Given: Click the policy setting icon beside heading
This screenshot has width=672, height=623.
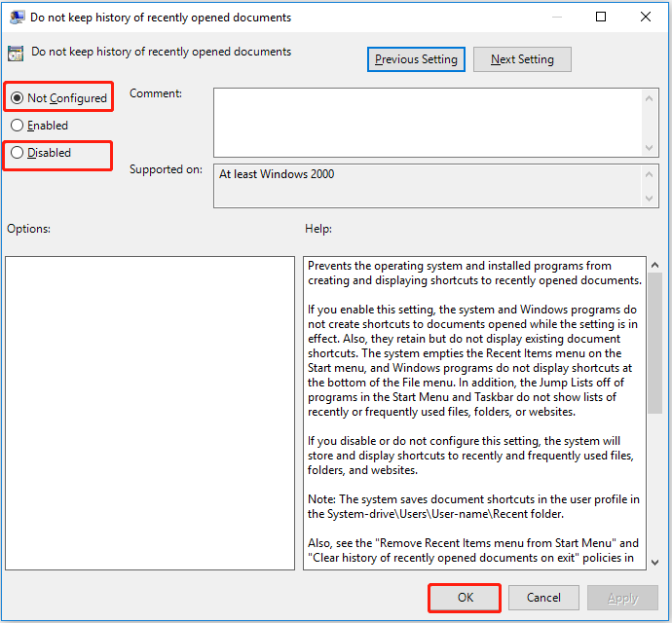Looking at the screenshot, I should (16, 54).
